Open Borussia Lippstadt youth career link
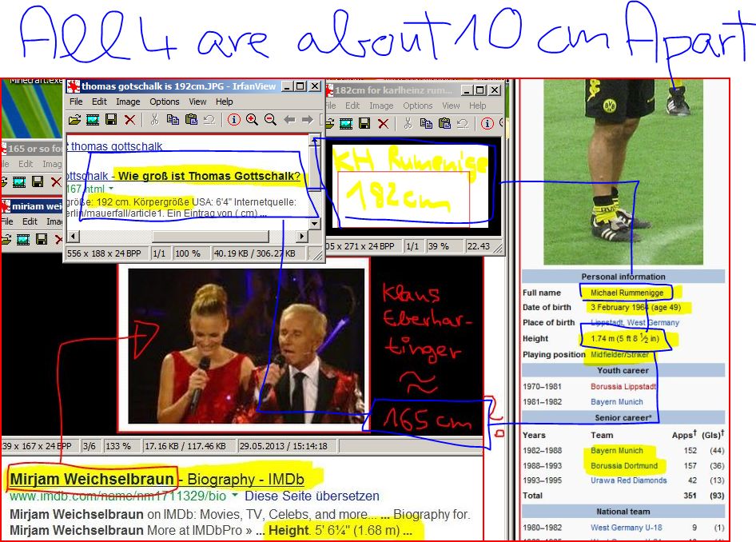The width and height of the screenshot is (756, 542). point(623,386)
